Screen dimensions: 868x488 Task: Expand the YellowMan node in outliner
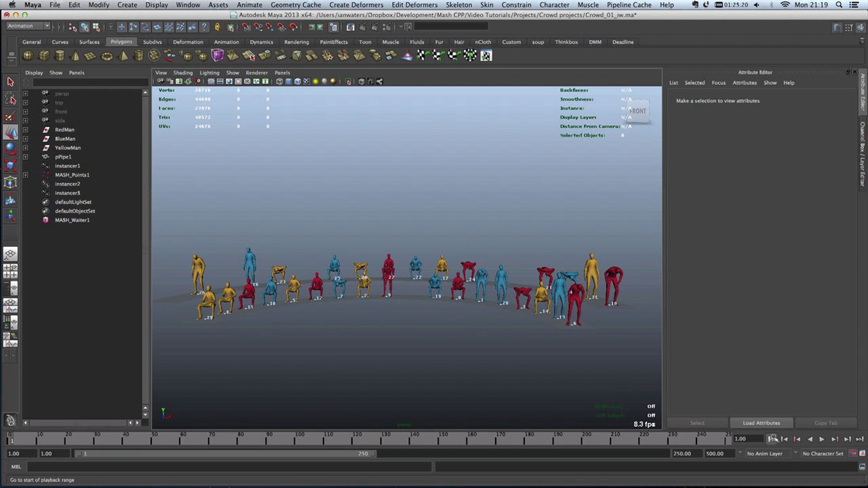25,148
